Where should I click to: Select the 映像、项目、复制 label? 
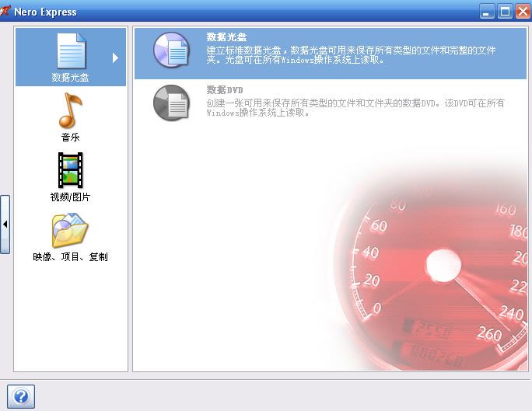(x=70, y=257)
